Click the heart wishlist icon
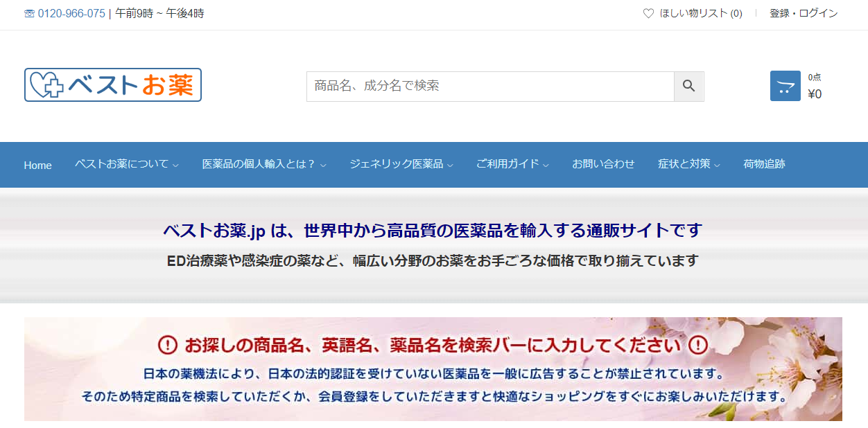This screenshot has width=868, height=428. click(x=648, y=13)
